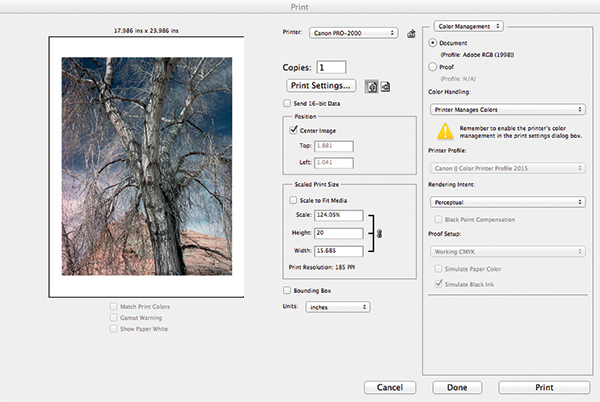Viewport: 600px width, 402px height.
Task: Click the Done button
Action: 457,387
